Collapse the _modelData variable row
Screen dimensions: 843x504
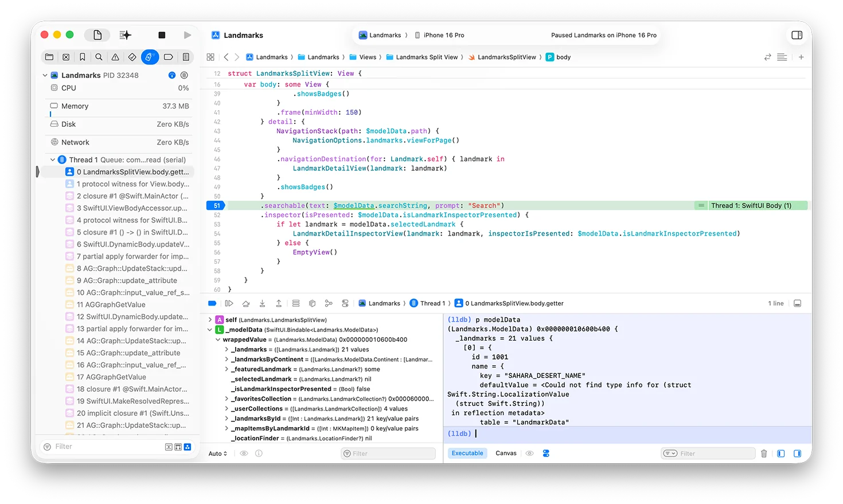pos(210,330)
